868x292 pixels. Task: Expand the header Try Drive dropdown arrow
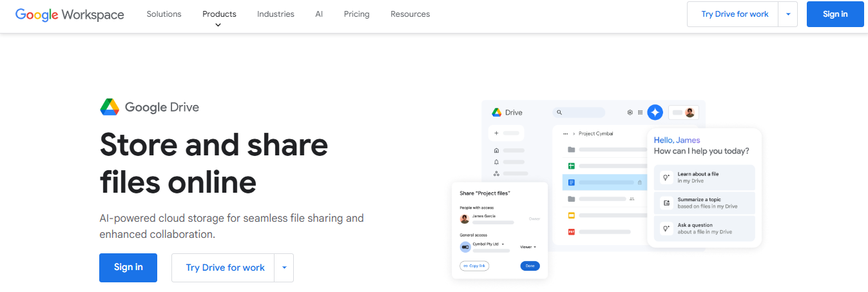tap(788, 14)
